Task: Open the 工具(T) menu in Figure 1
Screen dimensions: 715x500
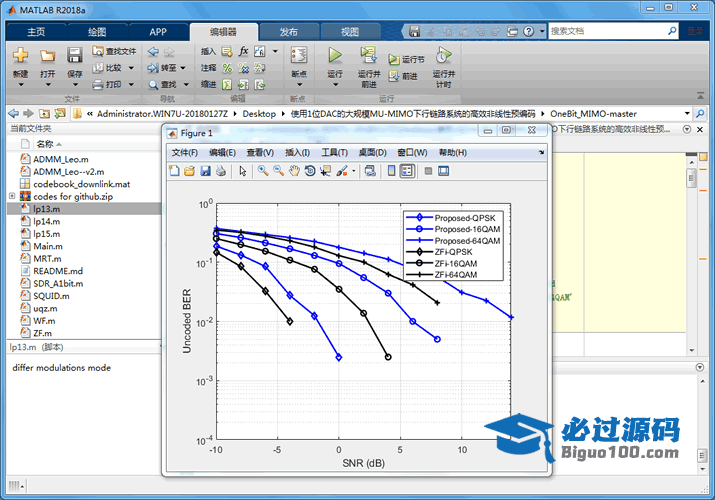Action: [x=334, y=152]
